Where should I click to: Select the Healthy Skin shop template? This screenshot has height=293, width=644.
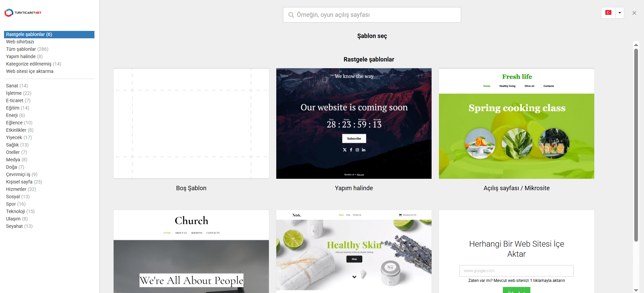354,252
